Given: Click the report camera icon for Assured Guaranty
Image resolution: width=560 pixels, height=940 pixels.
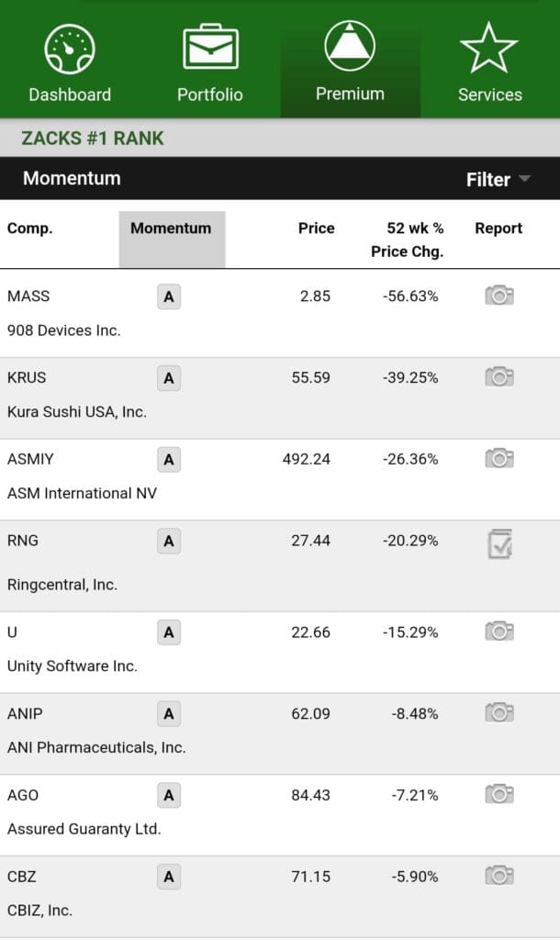Looking at the screenshot, I should click(x=498, y=794).
